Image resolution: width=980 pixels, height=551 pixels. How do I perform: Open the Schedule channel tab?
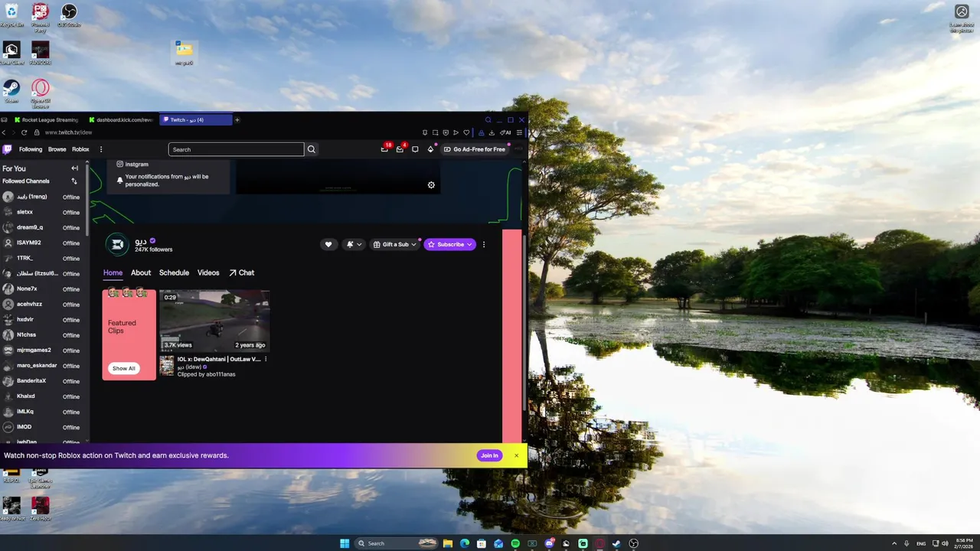tap(174, 272)
